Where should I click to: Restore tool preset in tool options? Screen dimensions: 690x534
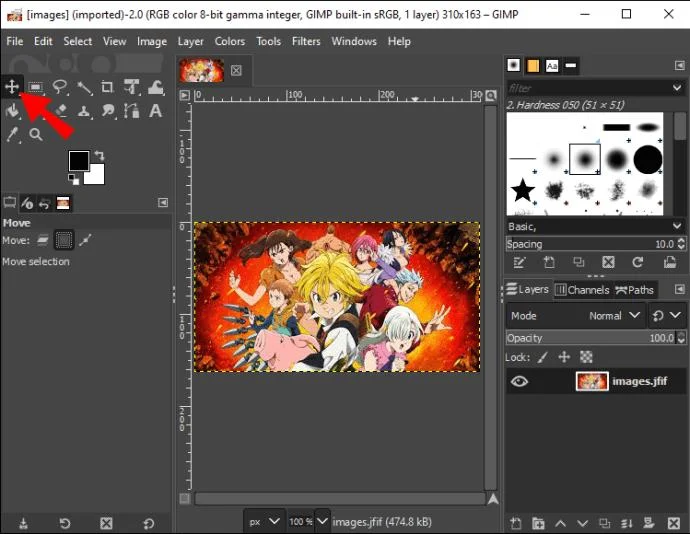tap(64, 523)
